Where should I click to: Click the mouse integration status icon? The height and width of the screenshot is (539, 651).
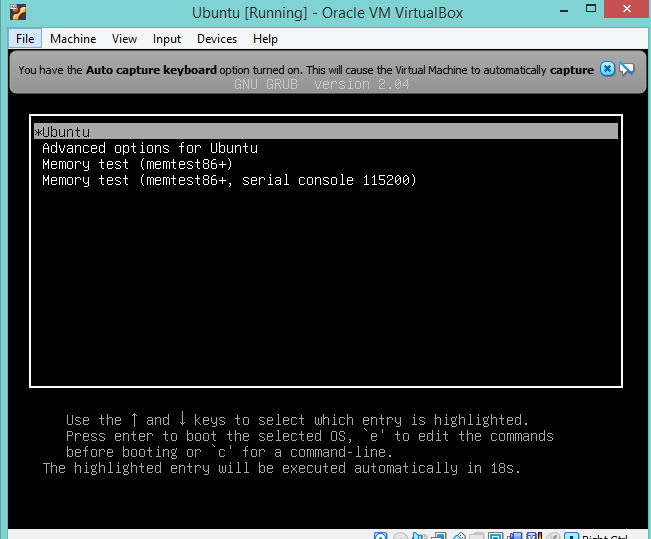[x=553, y=536]
